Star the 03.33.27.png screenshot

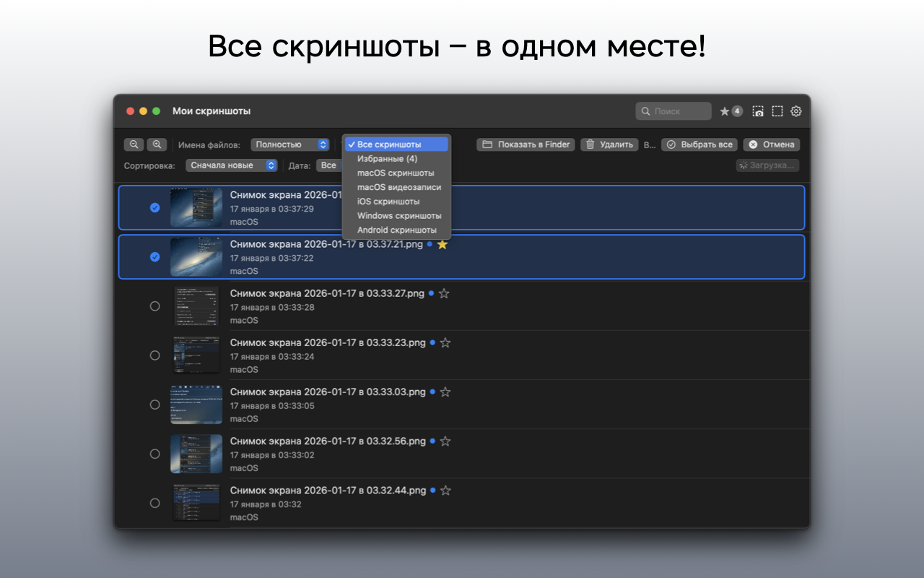click(x=444, y=294)
